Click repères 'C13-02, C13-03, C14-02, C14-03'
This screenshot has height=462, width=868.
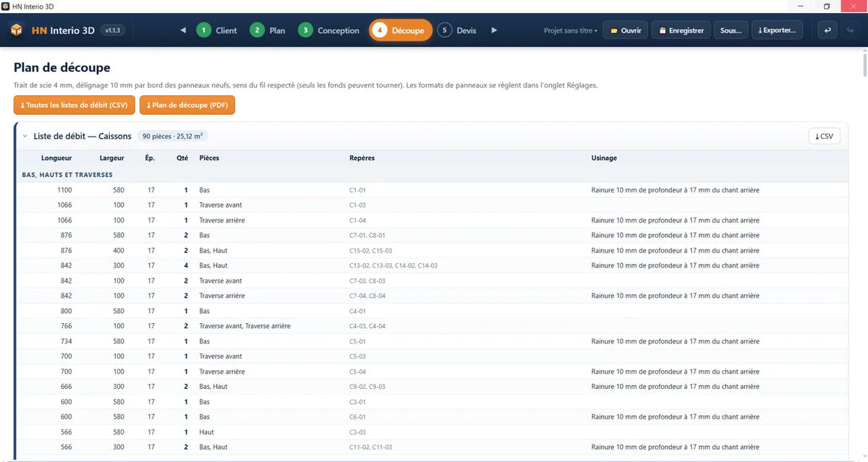point(393,265)
